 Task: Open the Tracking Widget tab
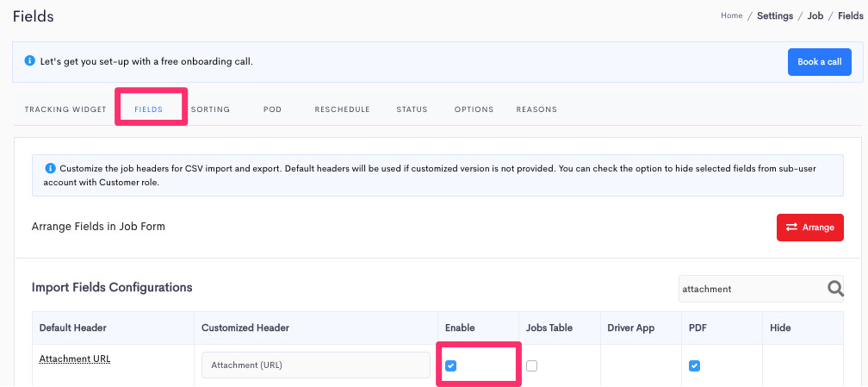point(65,109)
